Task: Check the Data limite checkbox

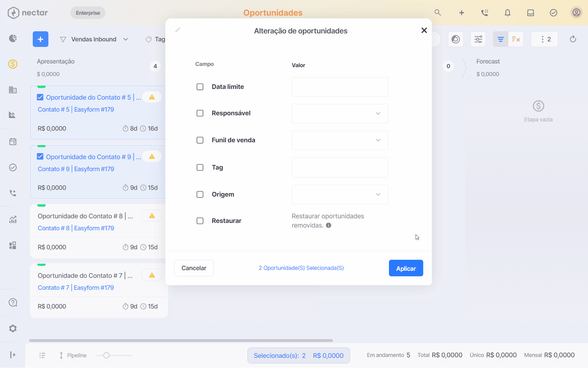Action: tap(200, 87)
